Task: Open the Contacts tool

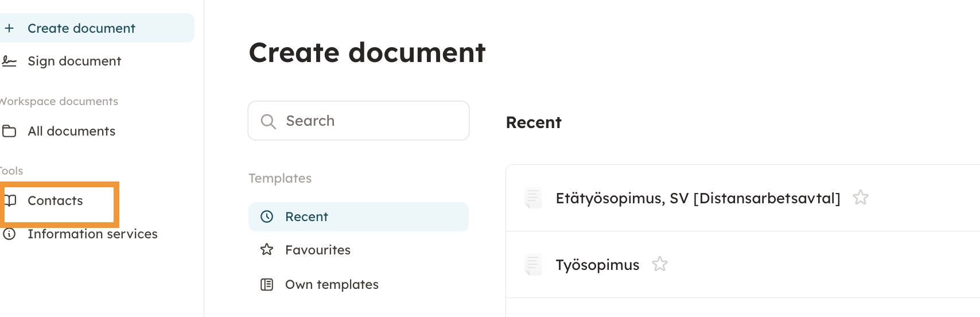Action: click(x=55, y=200)
